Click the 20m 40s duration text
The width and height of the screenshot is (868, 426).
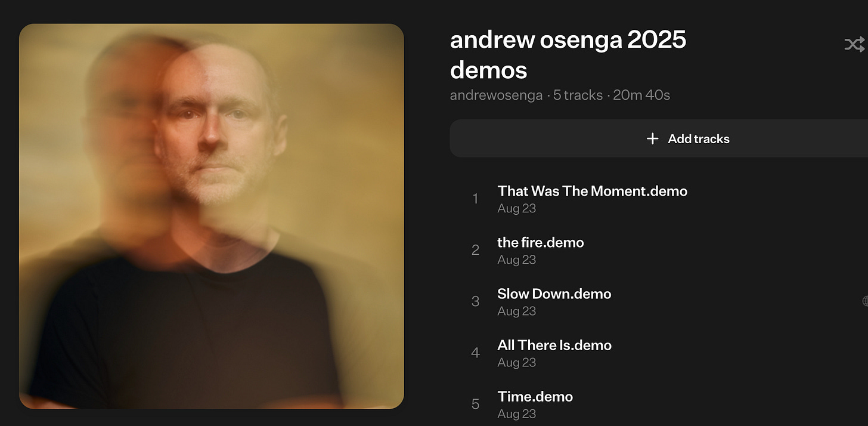coord(641,95)
